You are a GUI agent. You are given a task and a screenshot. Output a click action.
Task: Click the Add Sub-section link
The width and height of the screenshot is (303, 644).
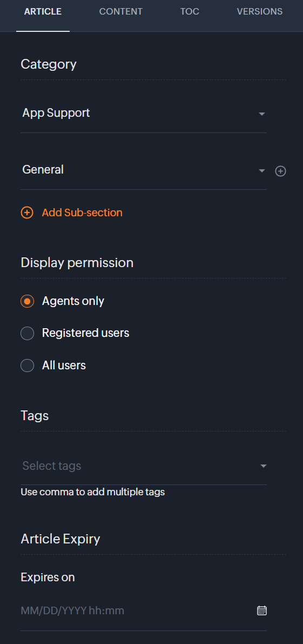(82, 213)
